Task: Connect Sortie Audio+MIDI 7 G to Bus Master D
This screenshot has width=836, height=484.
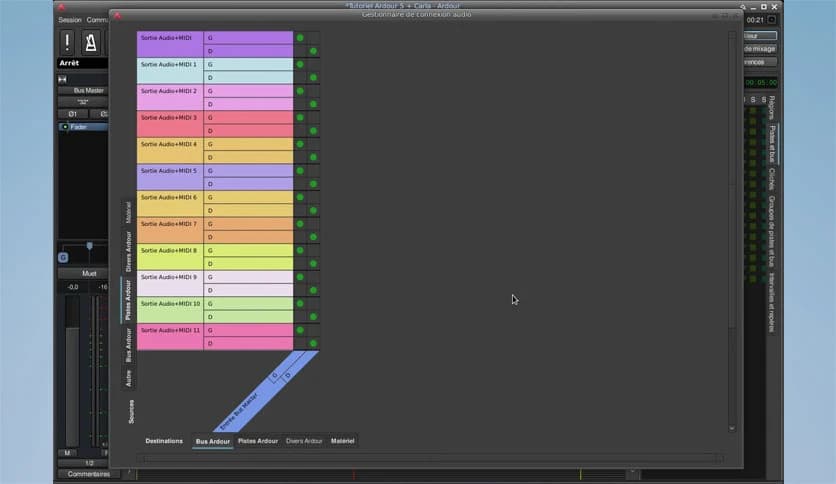Action: (x=314, y=224)
